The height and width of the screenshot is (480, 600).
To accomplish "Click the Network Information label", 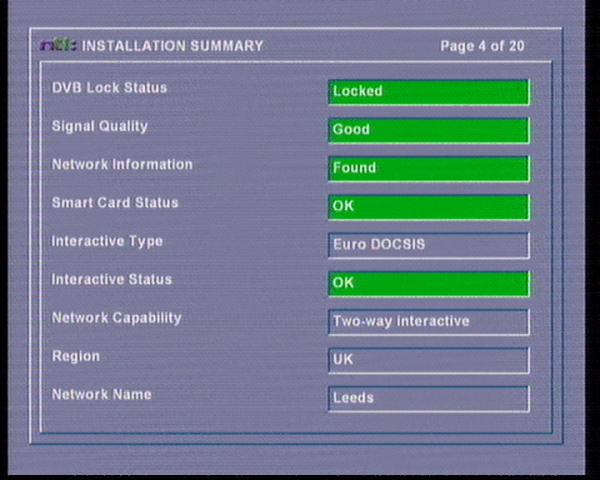I will tap(122, 164).
